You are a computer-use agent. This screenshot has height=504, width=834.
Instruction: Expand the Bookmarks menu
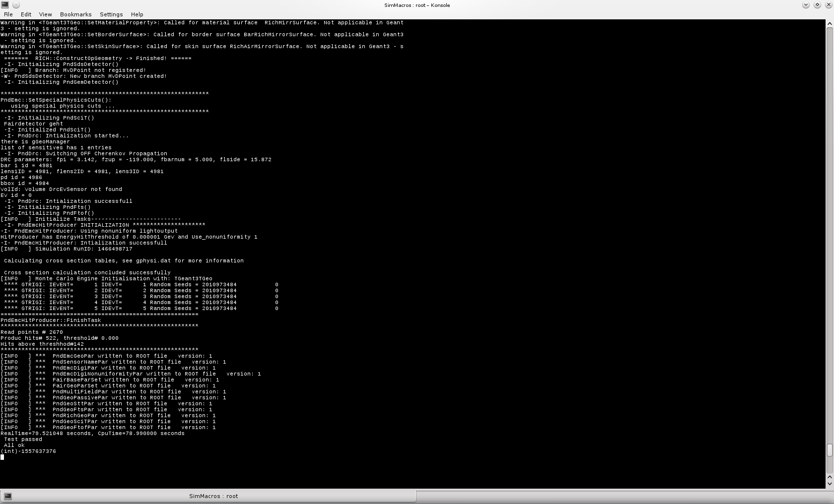(75, 14)
